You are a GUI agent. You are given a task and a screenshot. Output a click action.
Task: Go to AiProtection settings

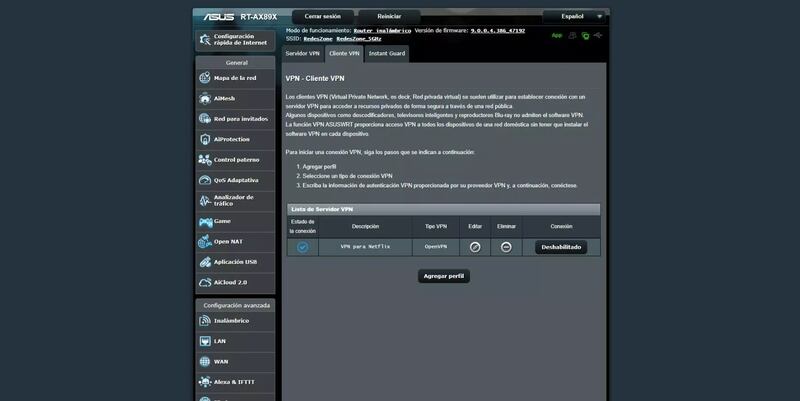(234, 139)
